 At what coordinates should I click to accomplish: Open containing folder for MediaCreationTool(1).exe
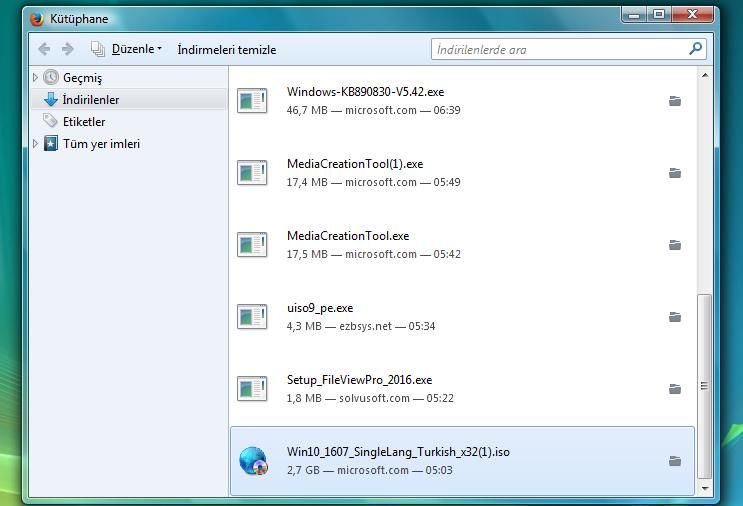(x=675, y=173)
